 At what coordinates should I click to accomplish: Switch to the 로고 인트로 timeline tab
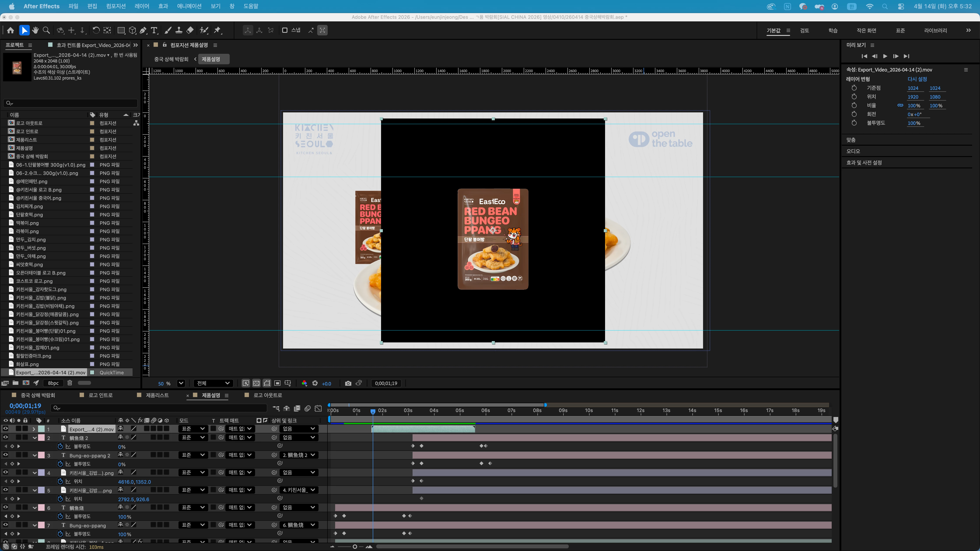[100, 395]
